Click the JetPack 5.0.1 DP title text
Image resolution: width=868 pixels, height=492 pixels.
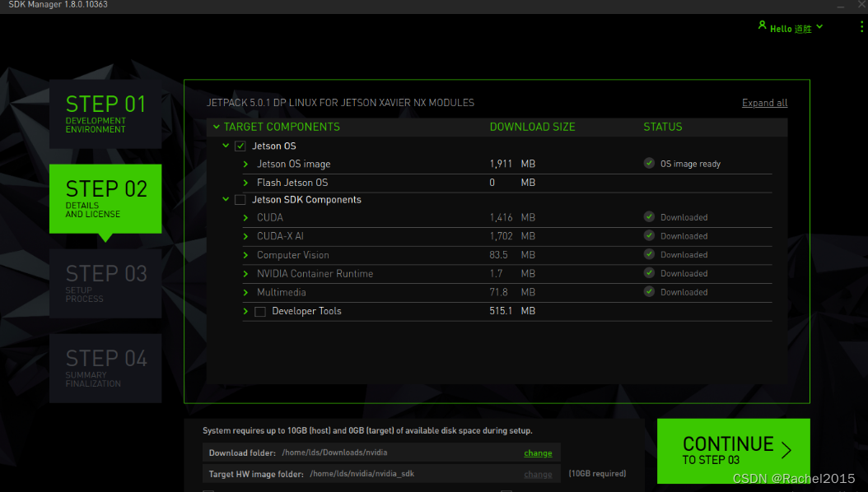[340, 103]
